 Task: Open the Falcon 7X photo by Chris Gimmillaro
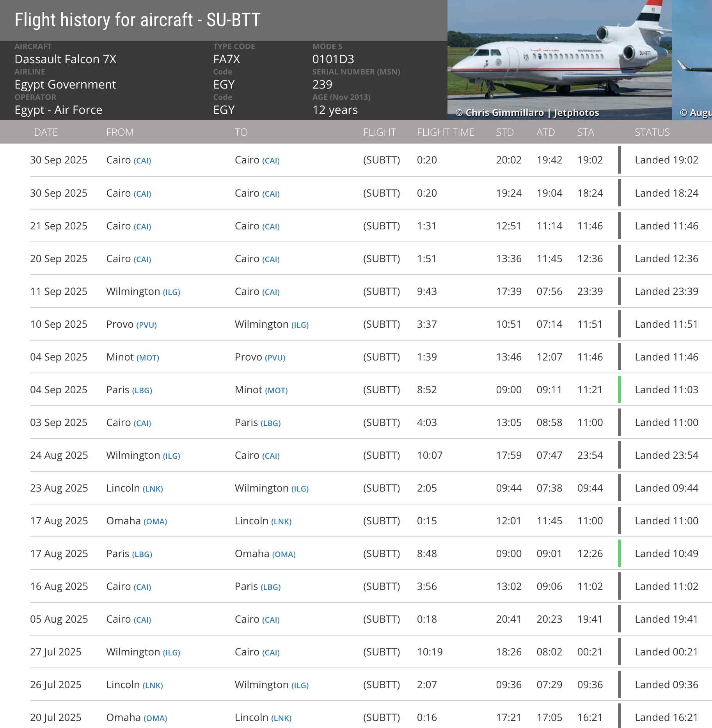click(559, 59)
